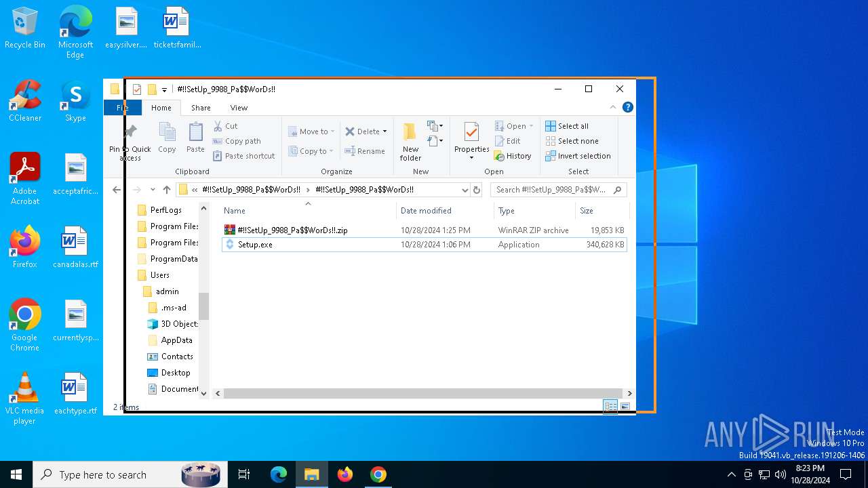Open Quick Access Toolbar customize arrow
The width and height of the screenshot is (868, 488).
point(164,89)
